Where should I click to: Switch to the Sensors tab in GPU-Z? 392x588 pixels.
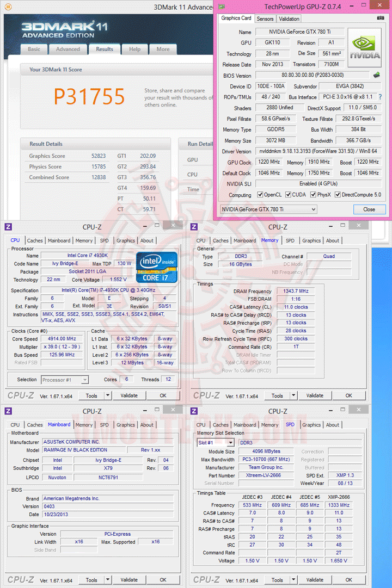(265, 18)
